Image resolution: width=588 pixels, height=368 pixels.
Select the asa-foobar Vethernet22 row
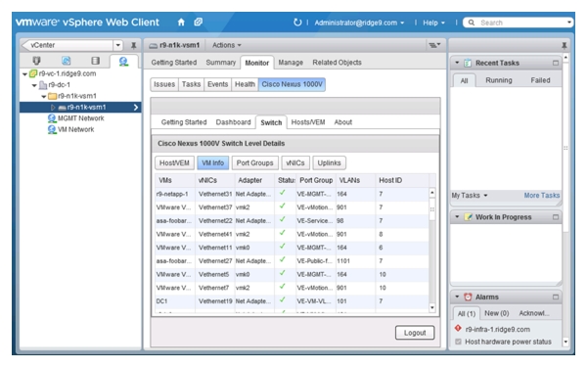coord(292,221)
